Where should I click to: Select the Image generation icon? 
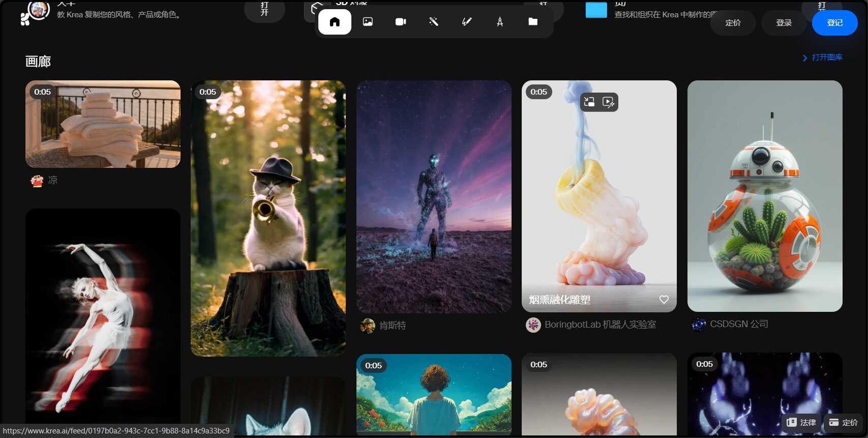pyautogui.click(x=368, y=22)
